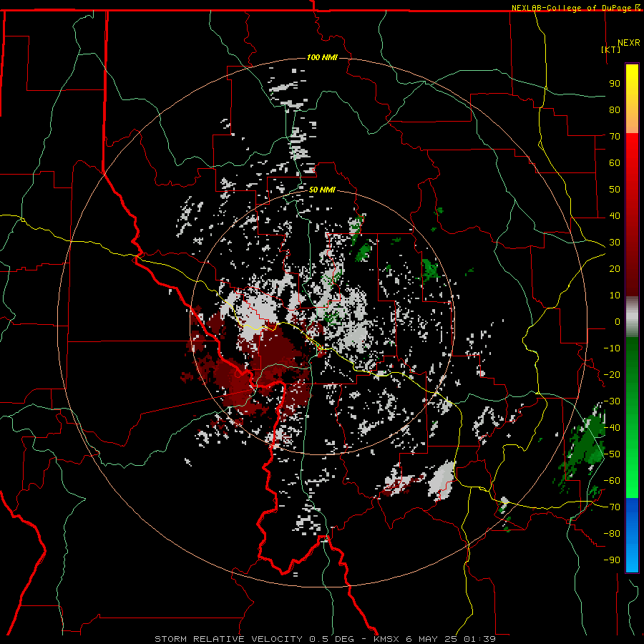Select the 70 value on the velocity scale
This screenshot has height=644, width=644.
pyautogui.click(x=615, y=137)
